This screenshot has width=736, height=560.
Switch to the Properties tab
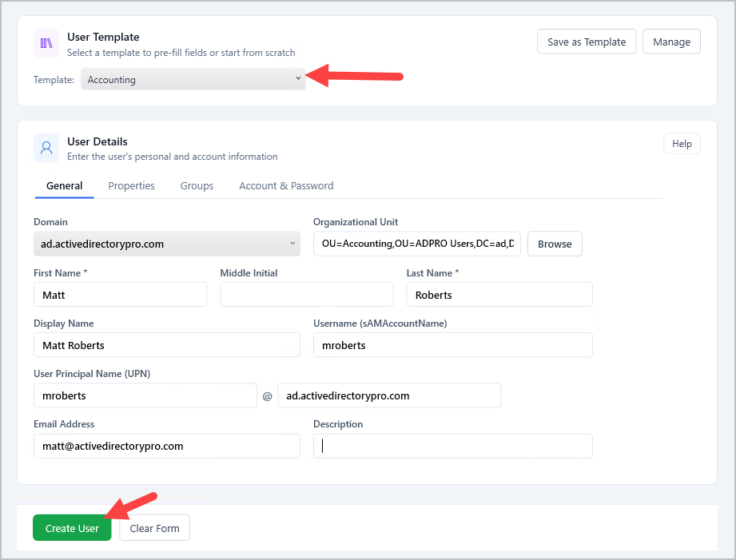[x=131, y=185]
